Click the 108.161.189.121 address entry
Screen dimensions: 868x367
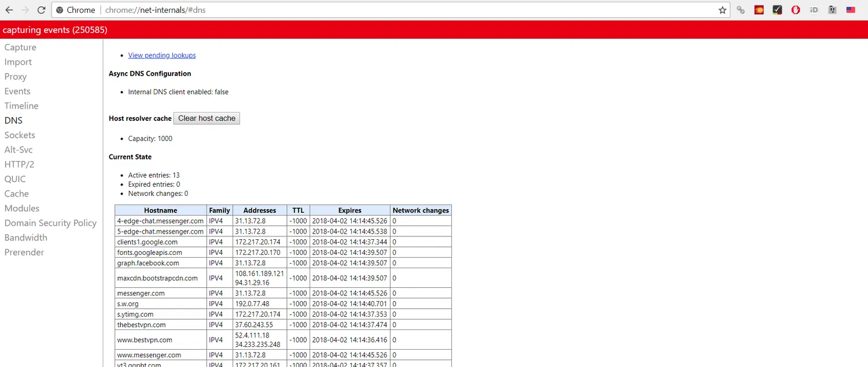click(260, 273)
